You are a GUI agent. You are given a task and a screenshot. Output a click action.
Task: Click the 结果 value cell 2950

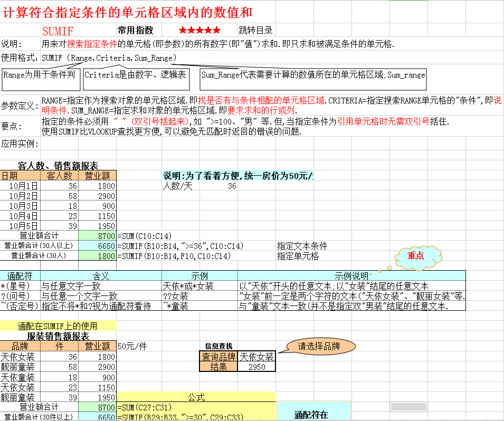pyautogui.click(x=256, y=367)
